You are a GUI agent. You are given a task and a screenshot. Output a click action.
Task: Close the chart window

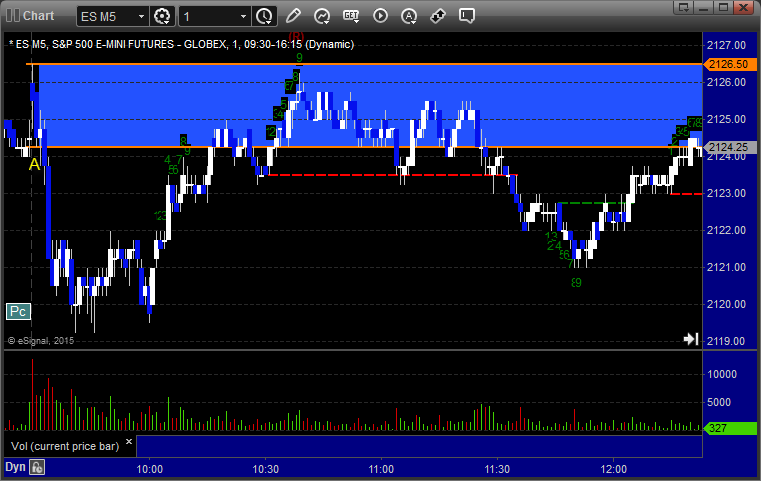click(744, 7)
